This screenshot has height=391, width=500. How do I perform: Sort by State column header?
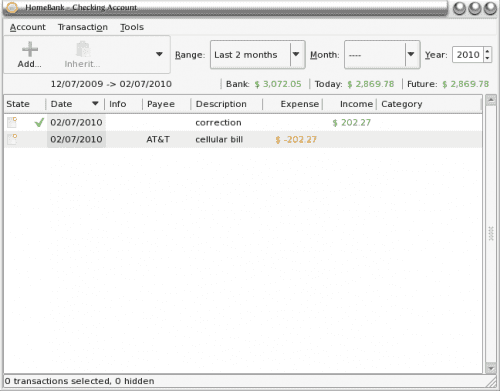[x=25, y=104]
